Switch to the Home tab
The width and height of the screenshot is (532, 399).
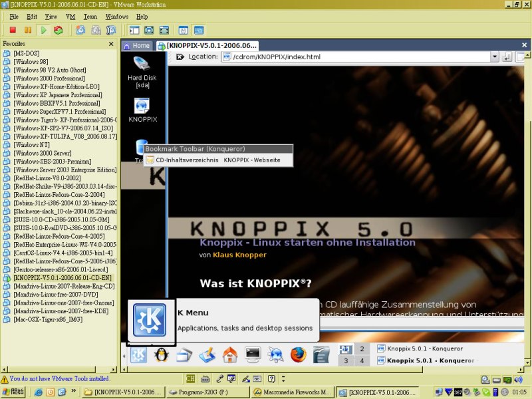tap(137, 45)
